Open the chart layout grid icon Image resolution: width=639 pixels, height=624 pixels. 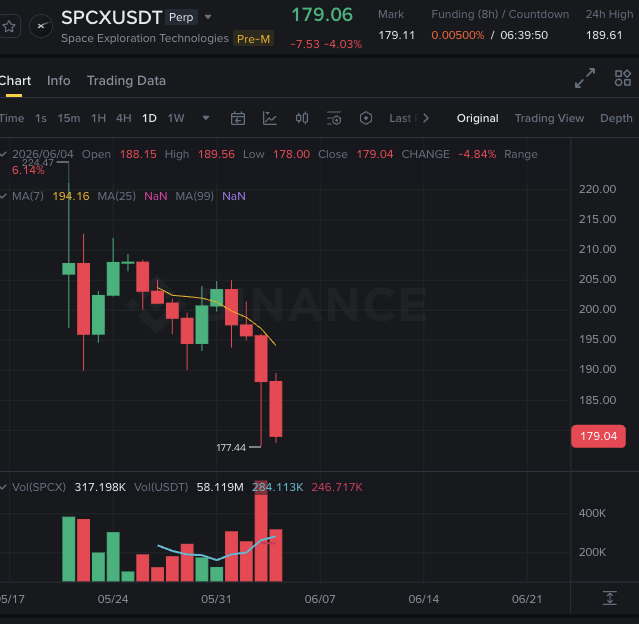click(x=623, y=78)
